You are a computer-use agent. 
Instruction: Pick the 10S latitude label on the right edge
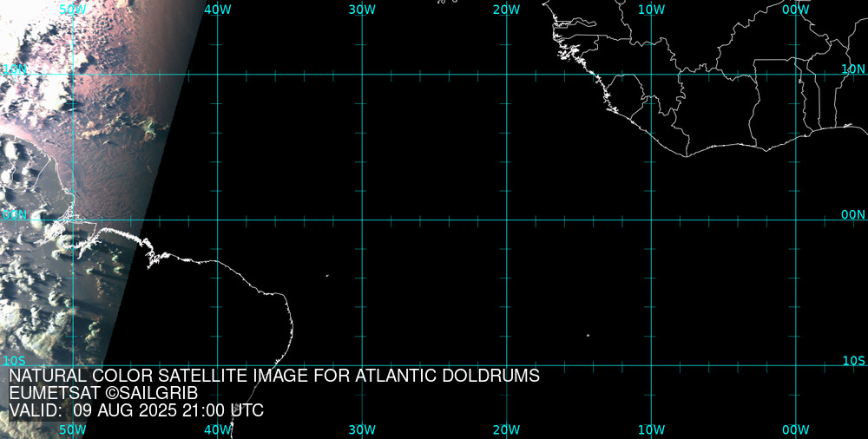point(853,361)
